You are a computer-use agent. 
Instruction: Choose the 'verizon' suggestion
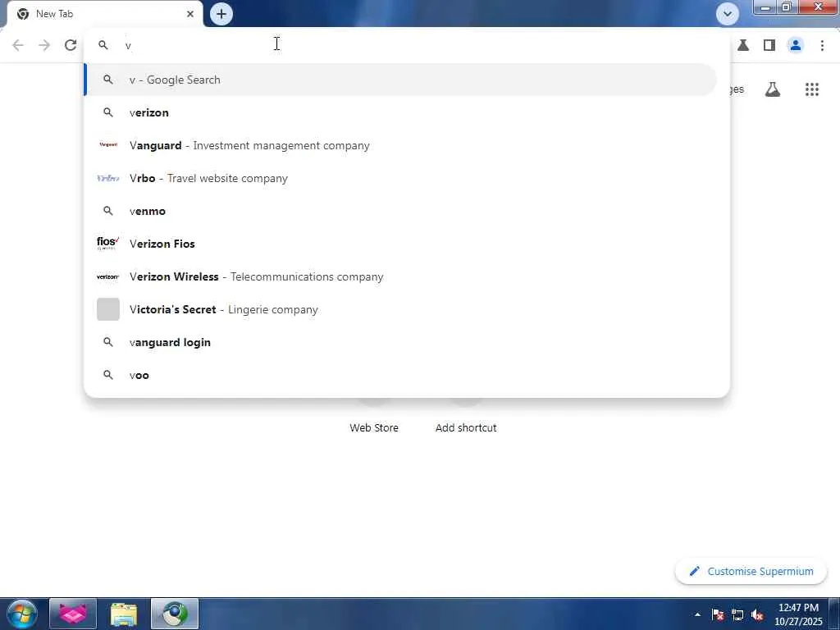point(400,112)
